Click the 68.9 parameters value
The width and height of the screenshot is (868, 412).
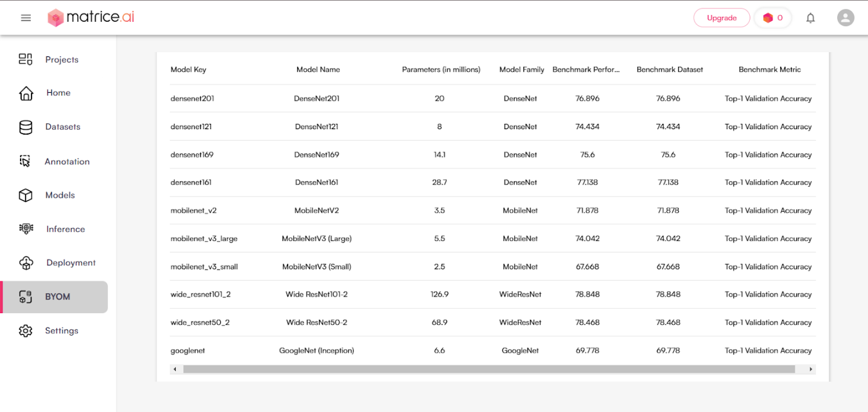click(440, 323)
